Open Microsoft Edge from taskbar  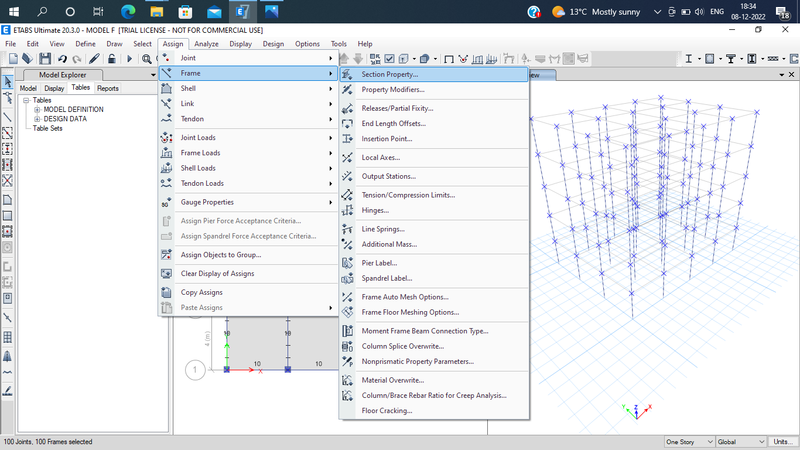128,11
